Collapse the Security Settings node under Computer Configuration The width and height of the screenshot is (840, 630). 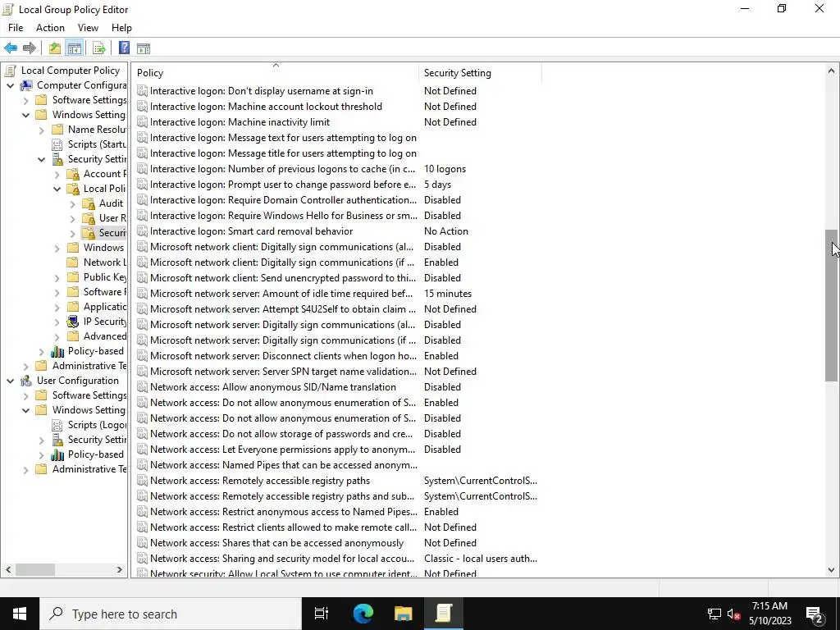click(41, 159)
